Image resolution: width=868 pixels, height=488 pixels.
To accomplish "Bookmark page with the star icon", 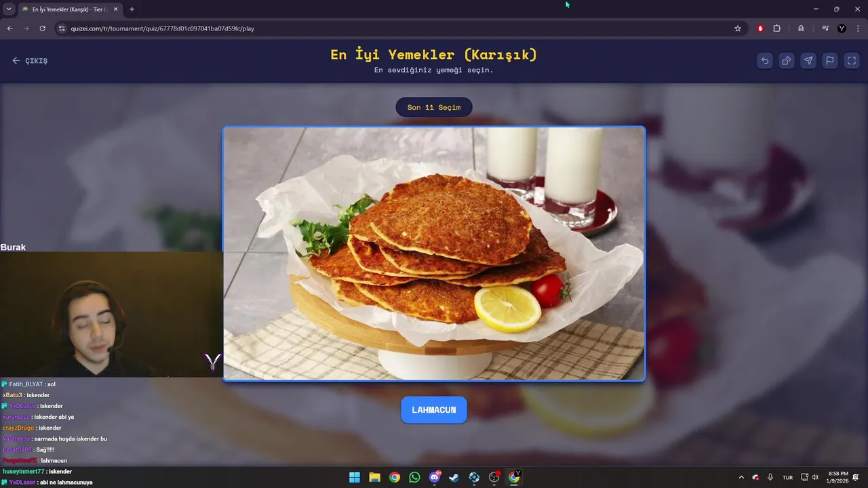I will (738, 28).
